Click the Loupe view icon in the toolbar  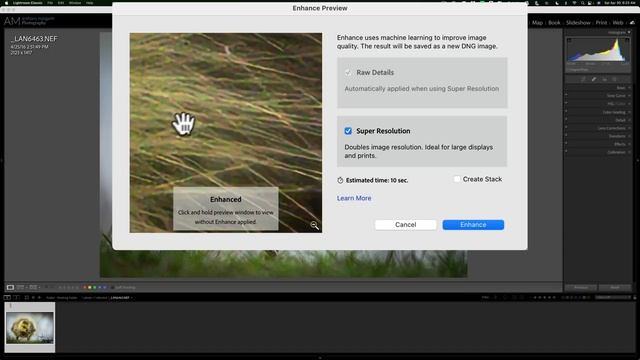pos(10,287)
